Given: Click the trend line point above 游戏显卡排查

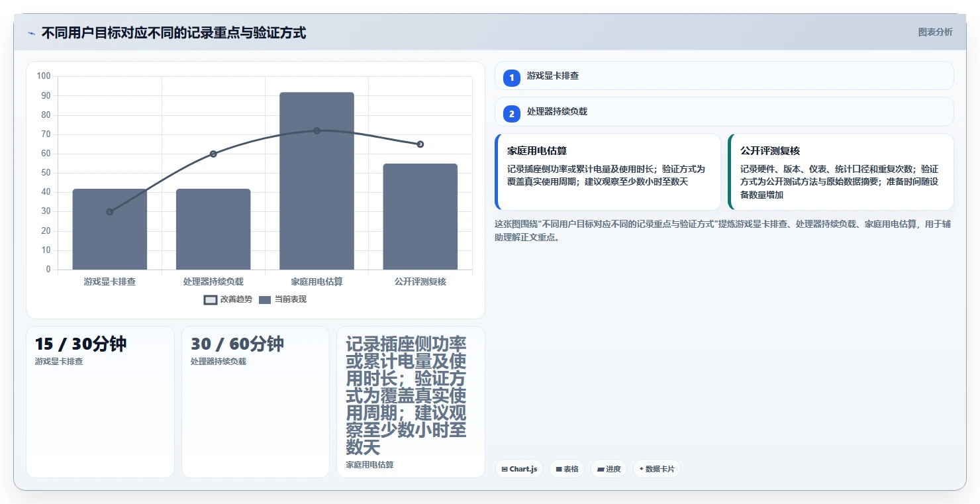Looking at the screenshot, I should (110, 212).
